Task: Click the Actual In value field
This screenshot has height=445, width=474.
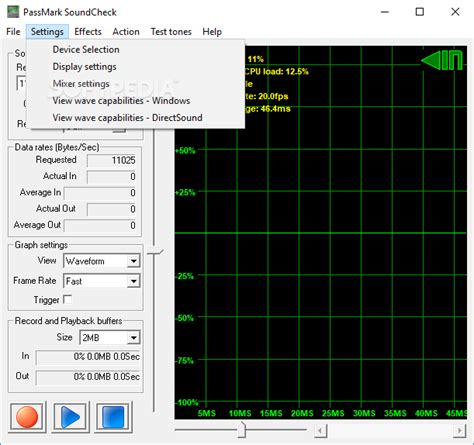Action: click(112, 177)
